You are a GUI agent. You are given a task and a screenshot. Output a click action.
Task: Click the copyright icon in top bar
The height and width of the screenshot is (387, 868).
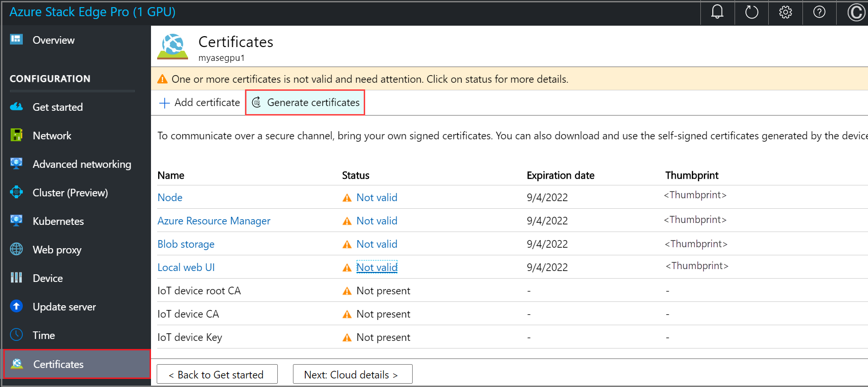[856, 12]
